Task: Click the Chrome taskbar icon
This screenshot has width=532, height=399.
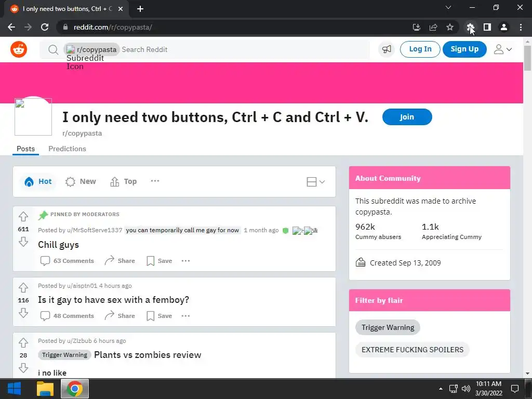Action: click(75, 389)
